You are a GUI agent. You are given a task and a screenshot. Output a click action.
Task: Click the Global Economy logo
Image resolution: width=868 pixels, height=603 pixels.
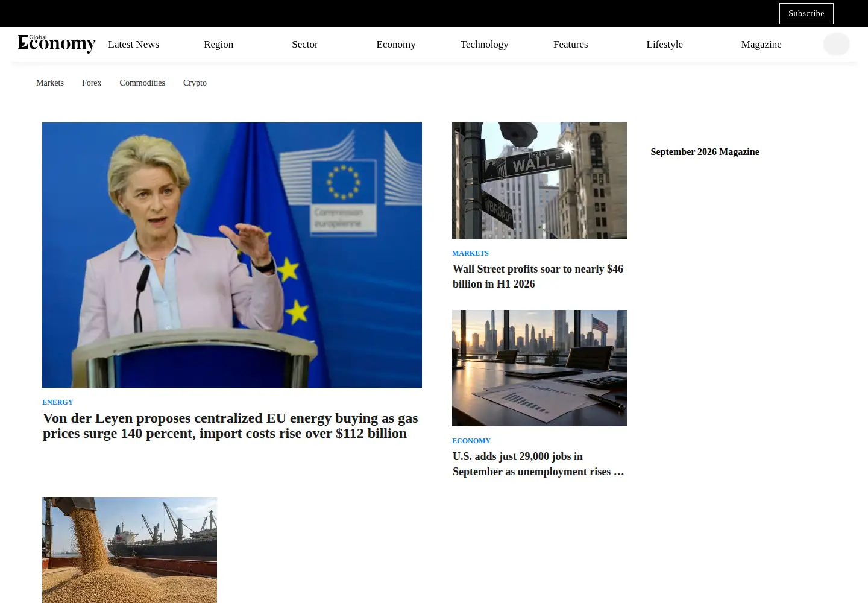click(57, 44)
